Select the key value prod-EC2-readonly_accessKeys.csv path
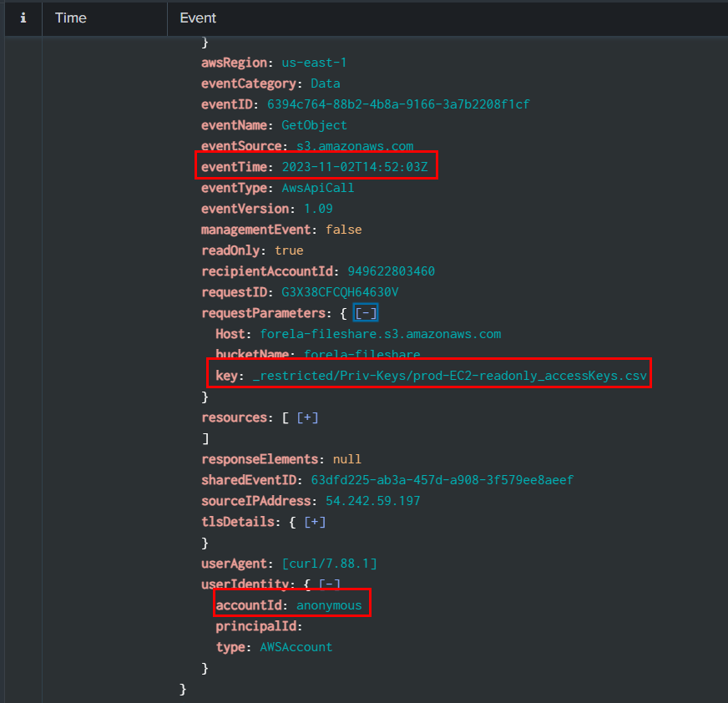The image size is (728, 703). [x=449, y=376]
